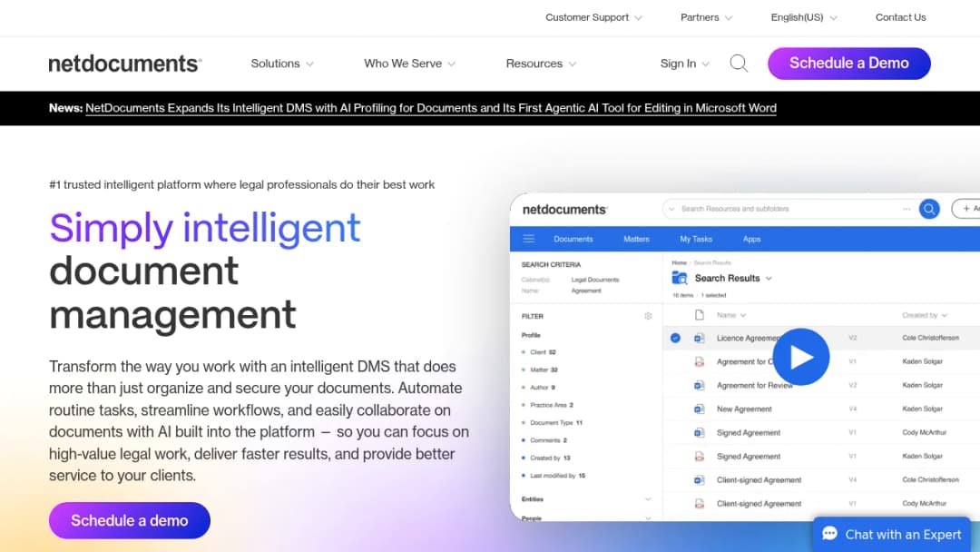The height and width of the screenshot is (552, 980).
Task: Click the Word icon next to Agreement for Review
Action: tap(700, 386)
